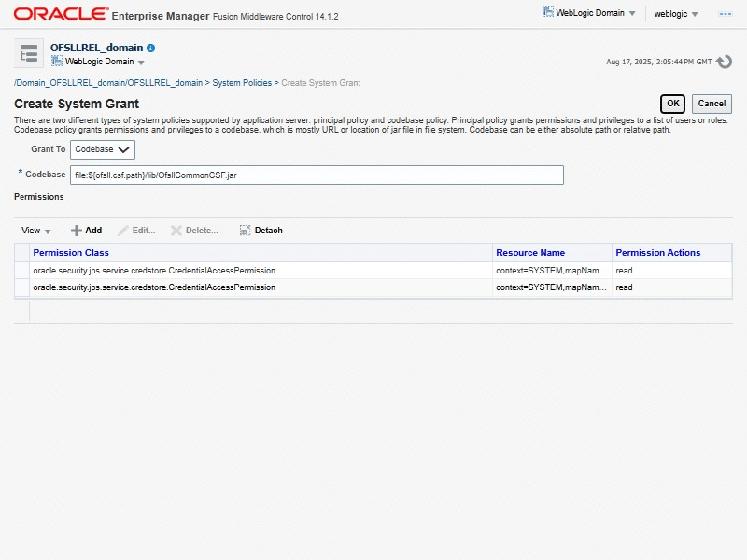Screen dimensions: 747x560
Task: Open the three-dots overflow menu in header
Action: coord(726,14)
